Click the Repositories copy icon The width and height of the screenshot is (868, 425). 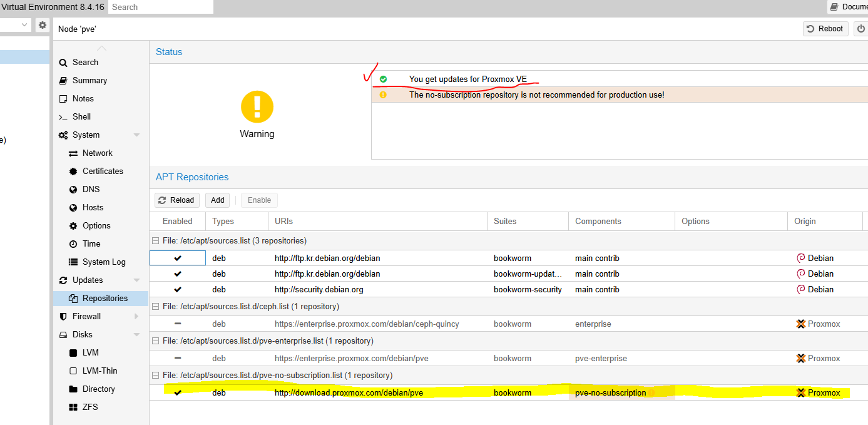point(73,298)
